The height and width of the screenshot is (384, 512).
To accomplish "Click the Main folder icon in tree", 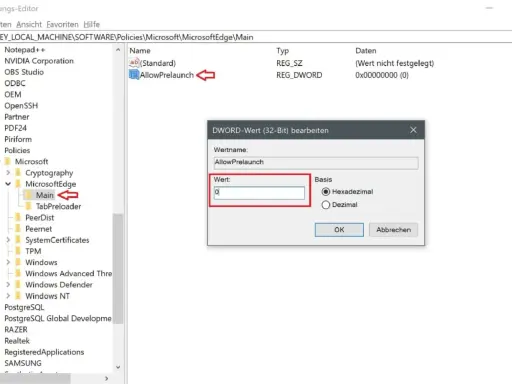I will click(28, 195).
